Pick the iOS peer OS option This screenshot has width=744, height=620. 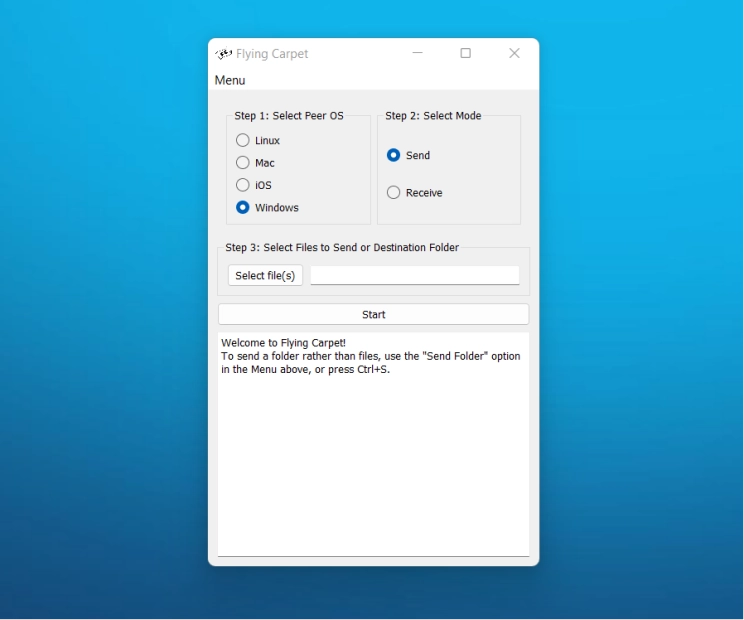(254, 185)
